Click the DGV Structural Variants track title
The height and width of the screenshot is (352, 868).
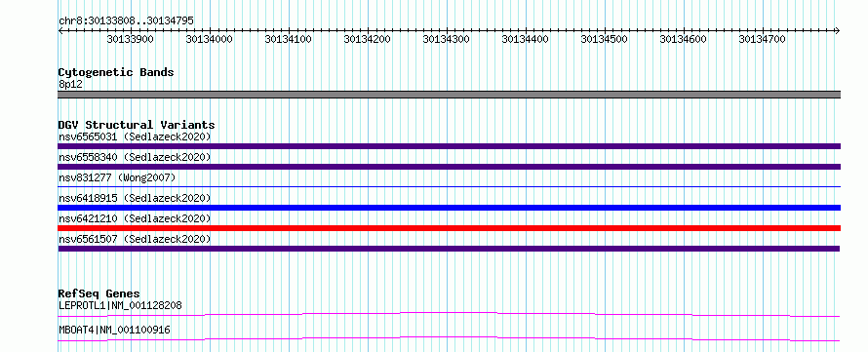point(137,125)
